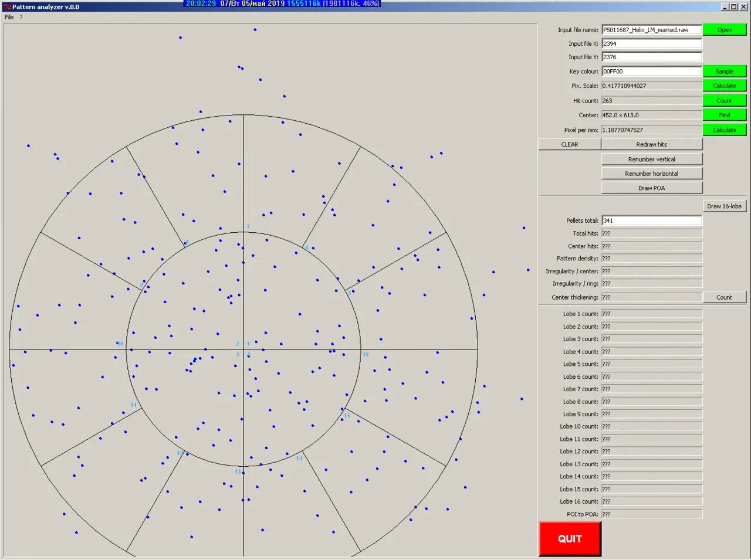Click the Center hits value field

point(652,246)
